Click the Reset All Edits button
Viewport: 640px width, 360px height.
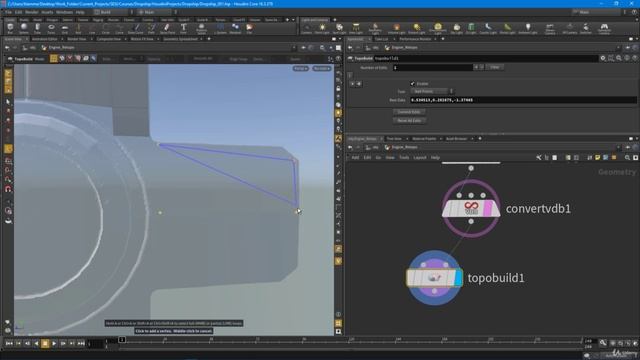(409, 121)
